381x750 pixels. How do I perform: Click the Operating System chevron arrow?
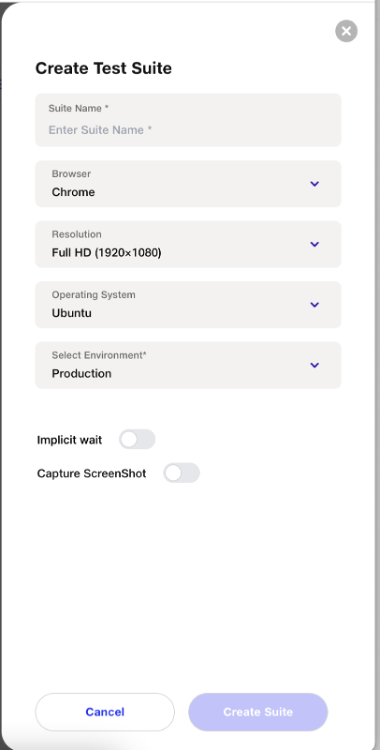[x=314, y=305]
